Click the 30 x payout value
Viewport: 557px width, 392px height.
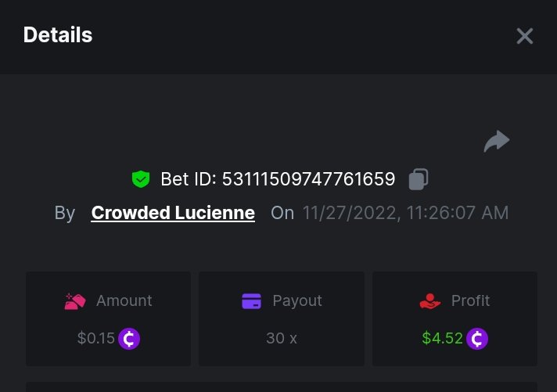click(x=282, y=339)
